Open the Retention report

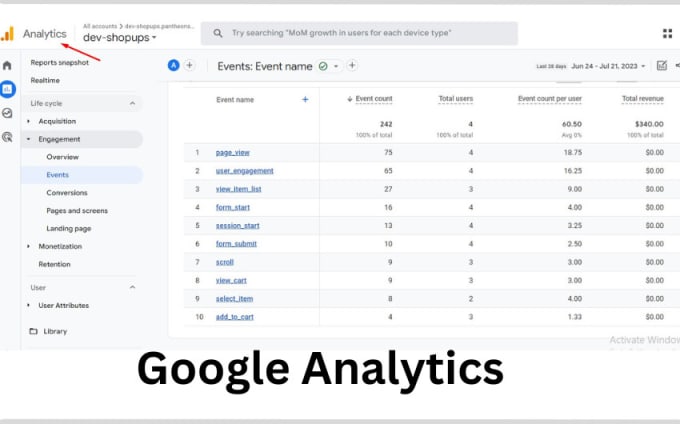click(54, 264)
